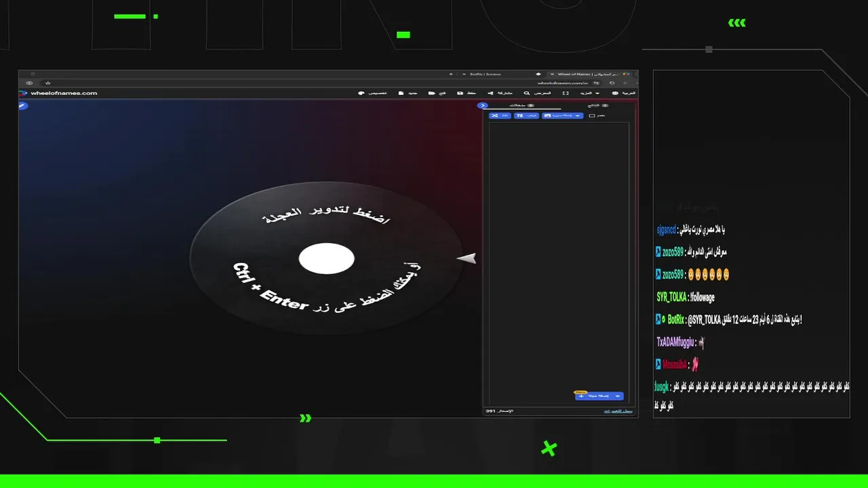Share the wheel using the share icon
The height and width of the screenshot is (488, 868).
tap(490, 93)
